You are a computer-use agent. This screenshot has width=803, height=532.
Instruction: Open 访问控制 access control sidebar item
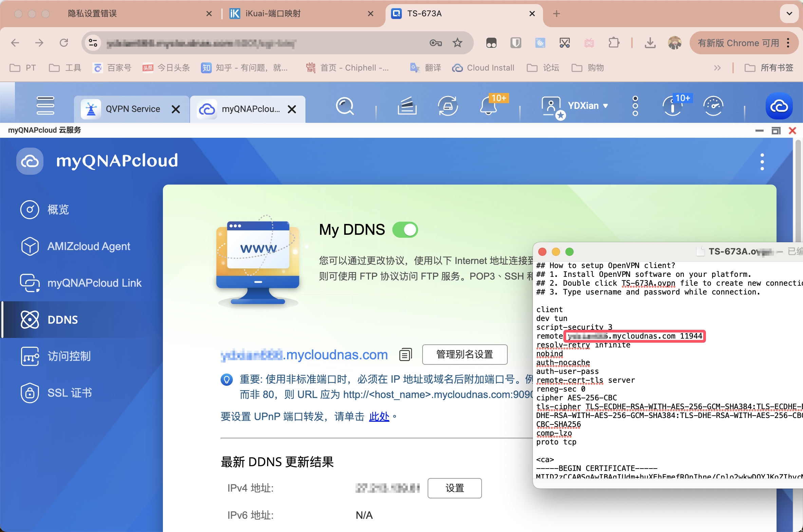click(x=81, y=356)
